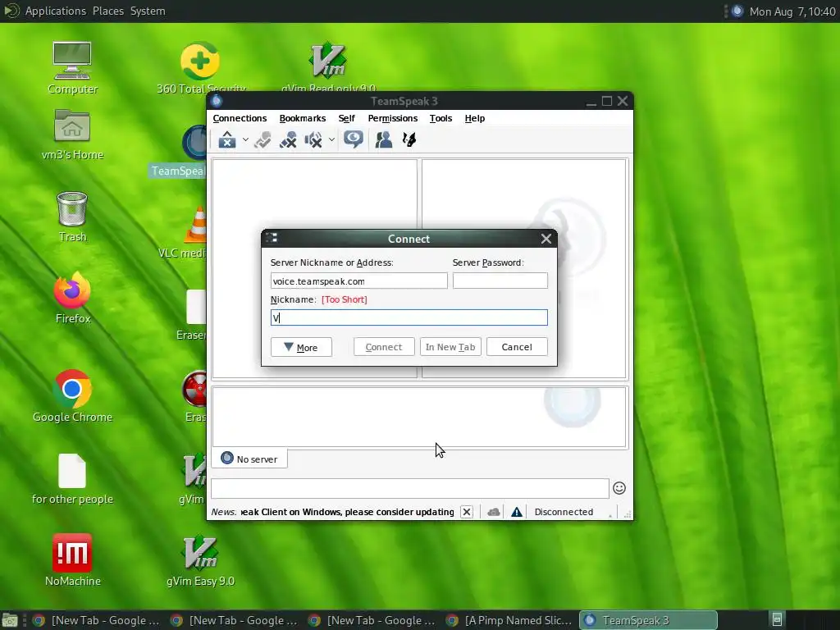Select the Firefox desktop icon
Image resolution: width=840 pixels, height=630 pixels.
(72, 298)
